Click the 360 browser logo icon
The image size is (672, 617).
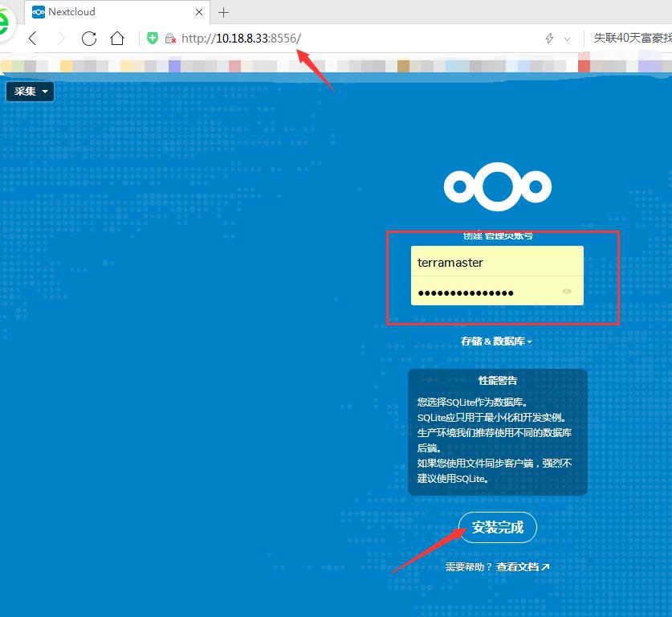coord(5,22)
